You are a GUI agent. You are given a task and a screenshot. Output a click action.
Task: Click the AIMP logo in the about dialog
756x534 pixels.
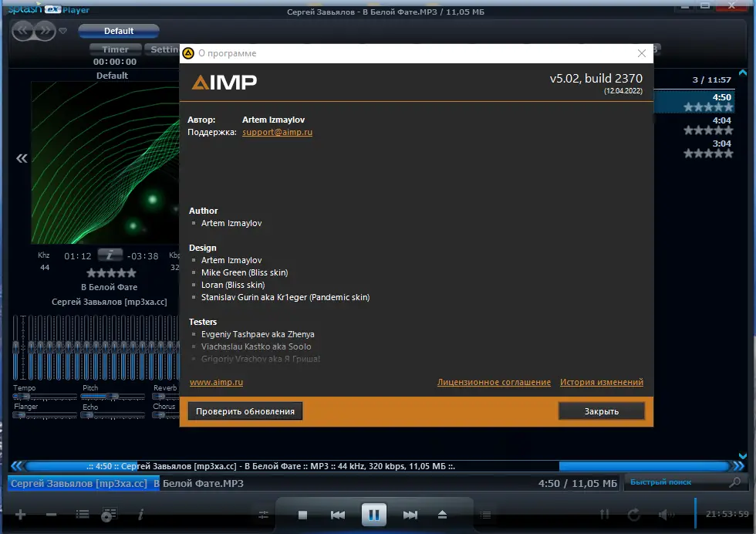tap(224, 83)
